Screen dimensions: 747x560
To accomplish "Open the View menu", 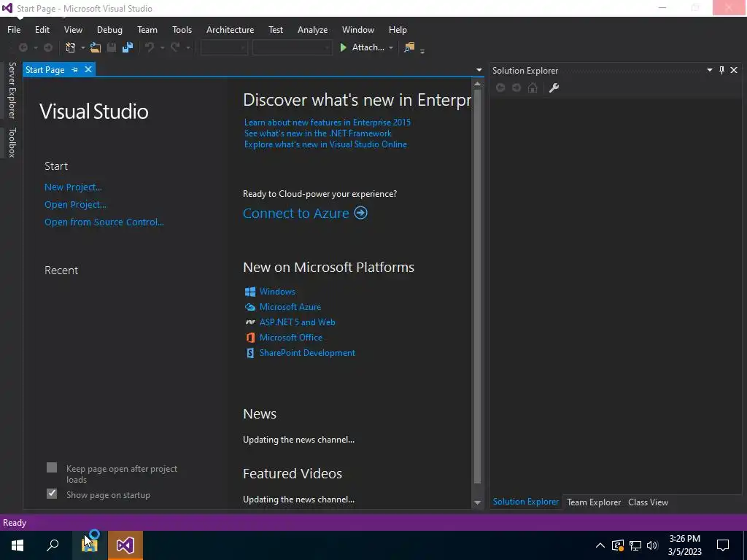I will 73,29.
